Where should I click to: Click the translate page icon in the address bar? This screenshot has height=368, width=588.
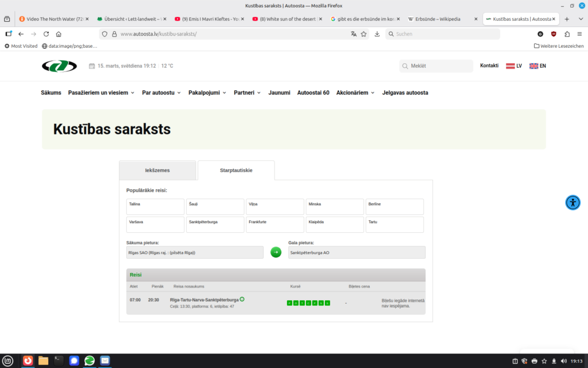tap(354, 34)
